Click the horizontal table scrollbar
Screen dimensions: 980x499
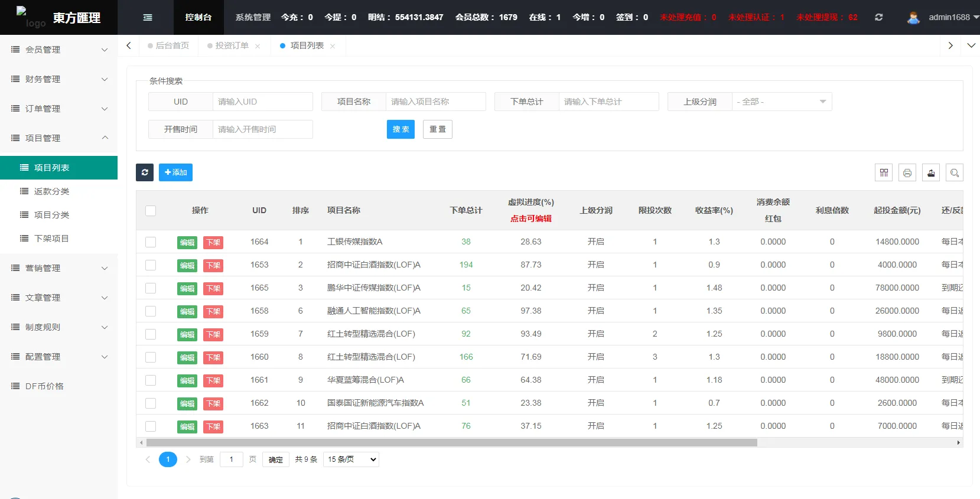[x=451, y=442]
